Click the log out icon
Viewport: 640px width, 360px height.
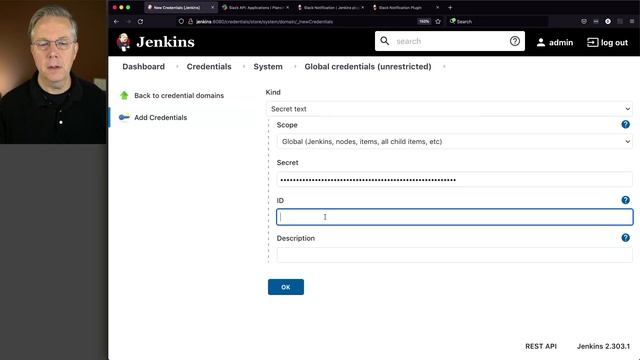click(x=592, y=42)
